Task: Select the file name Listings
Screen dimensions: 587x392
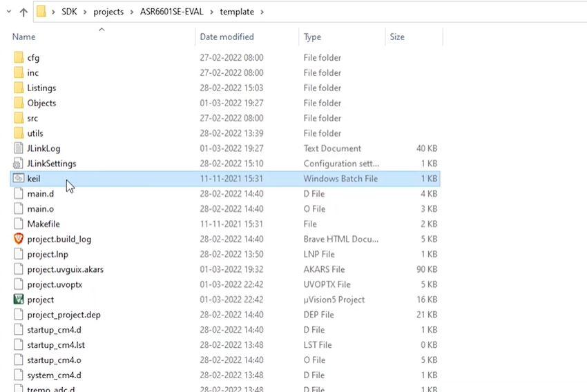Action: click(41, 88)
